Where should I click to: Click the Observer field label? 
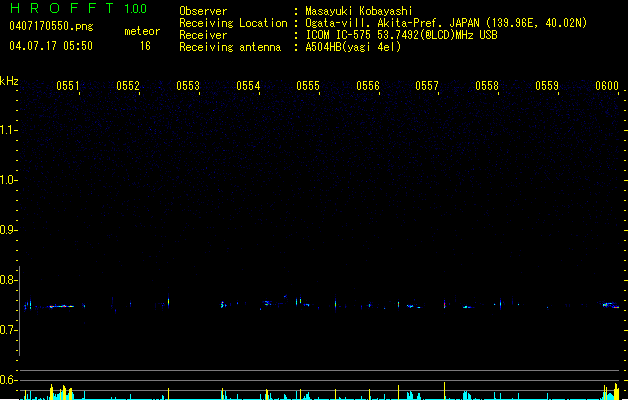203,11
